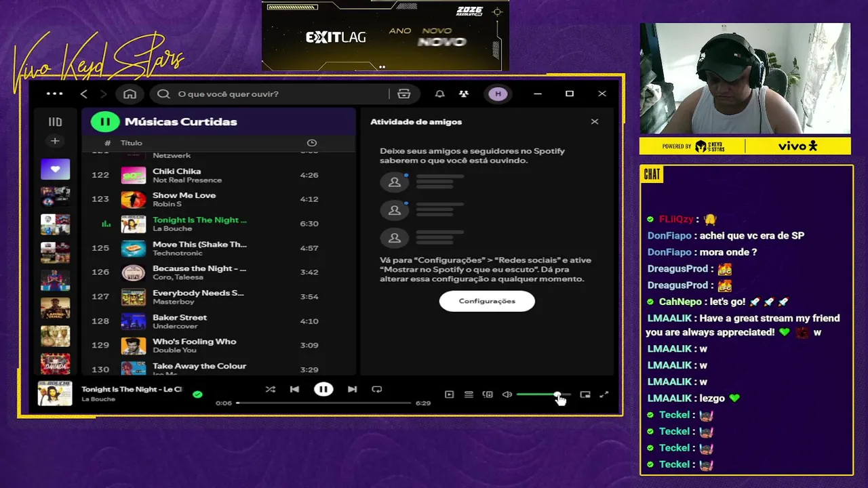Open the queue icon
This screenshot has height=488, width=868.
pos(469,394)
